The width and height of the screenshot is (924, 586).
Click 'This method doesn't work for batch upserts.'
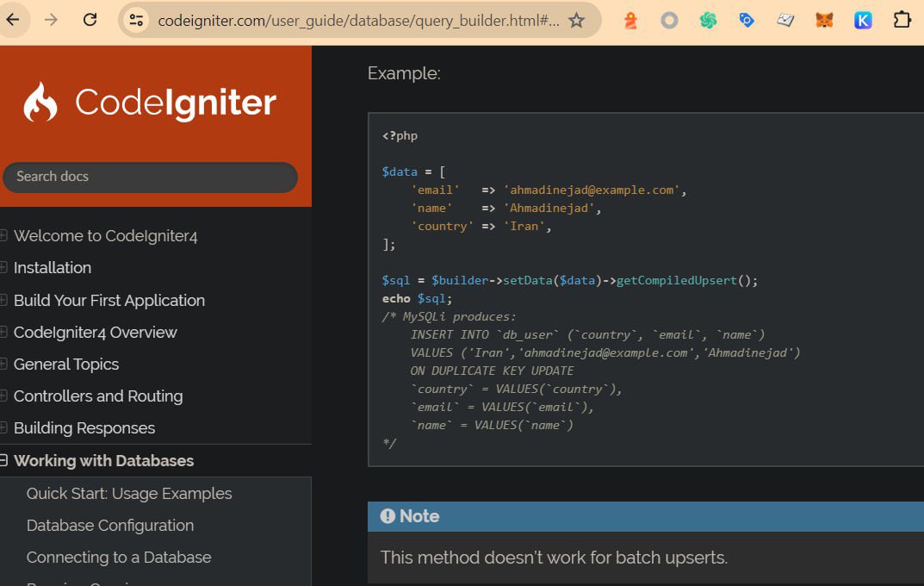pos(554,557)
